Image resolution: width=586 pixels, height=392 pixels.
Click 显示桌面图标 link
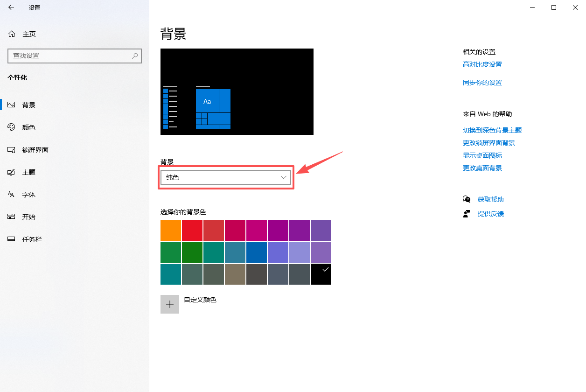point(482,156)
